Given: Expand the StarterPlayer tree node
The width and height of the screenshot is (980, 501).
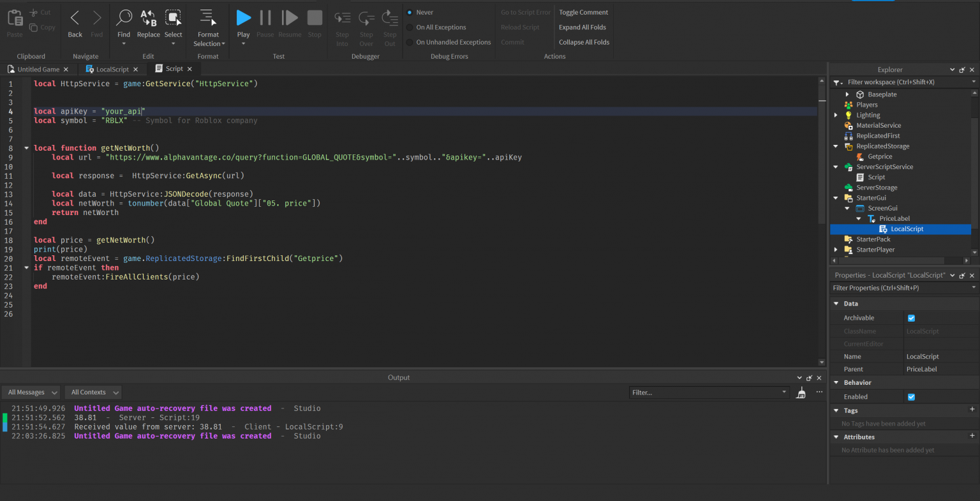Looking at the screenshot, I should point(836,250).
